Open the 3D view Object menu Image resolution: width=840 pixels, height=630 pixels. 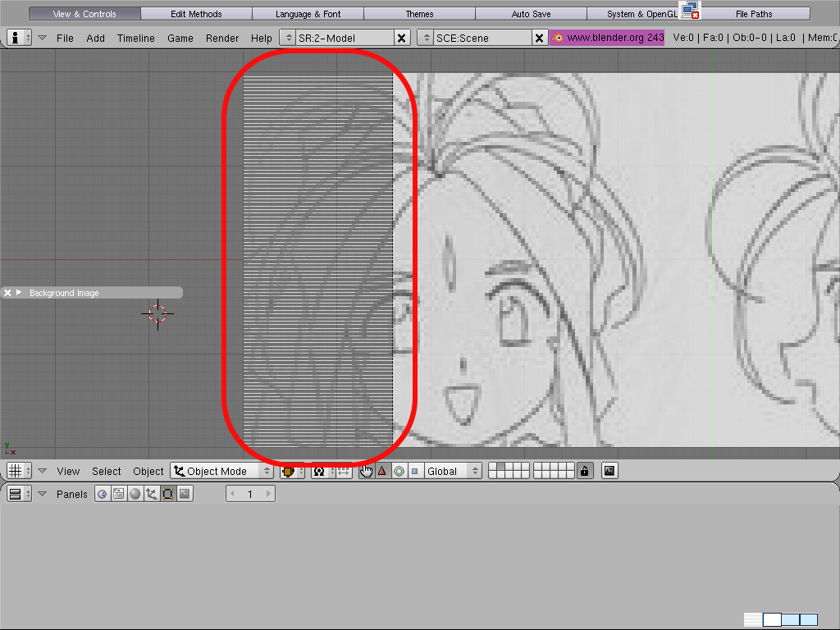pyautogui.click(x=148, y=471)
